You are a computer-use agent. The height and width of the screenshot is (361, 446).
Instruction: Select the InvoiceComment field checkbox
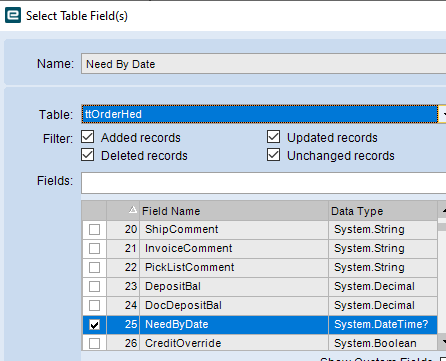pos(94,248)
